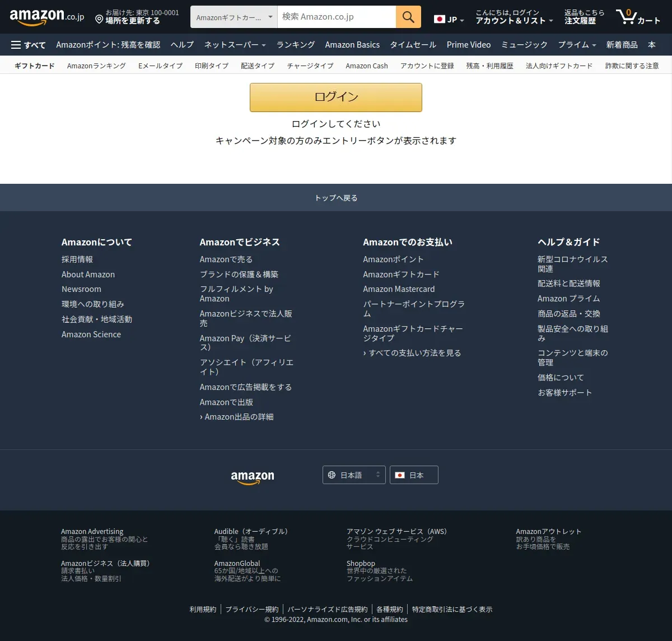Select the ギフトカード subnav tab
Viewport: 672px width, 641px height.
point(35,66)
